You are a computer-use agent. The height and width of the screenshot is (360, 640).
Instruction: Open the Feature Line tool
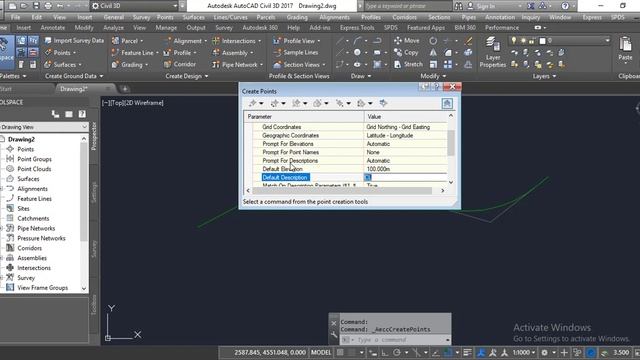point(135,53)
